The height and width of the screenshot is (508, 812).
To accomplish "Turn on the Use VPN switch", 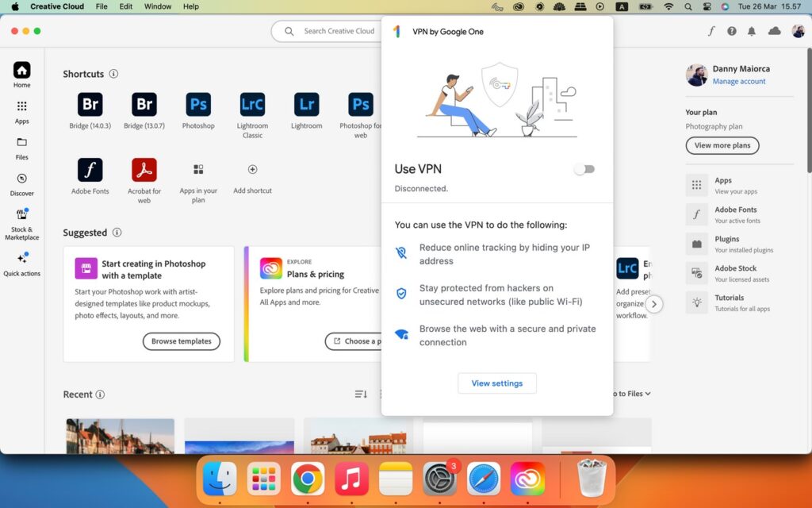I will click(x=584, y=169).
